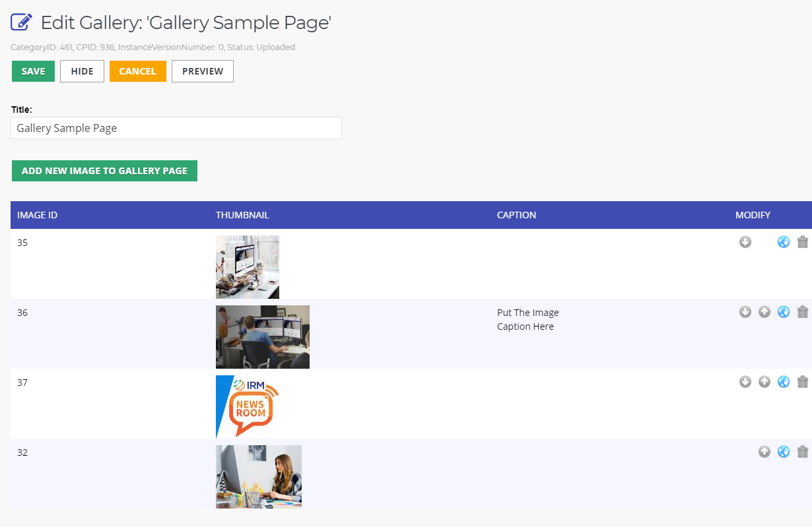Open the desktop monitor thumbnail for image 35
Image resolution: width=812 pixels, height=527 pixels.
click(248, 267)
